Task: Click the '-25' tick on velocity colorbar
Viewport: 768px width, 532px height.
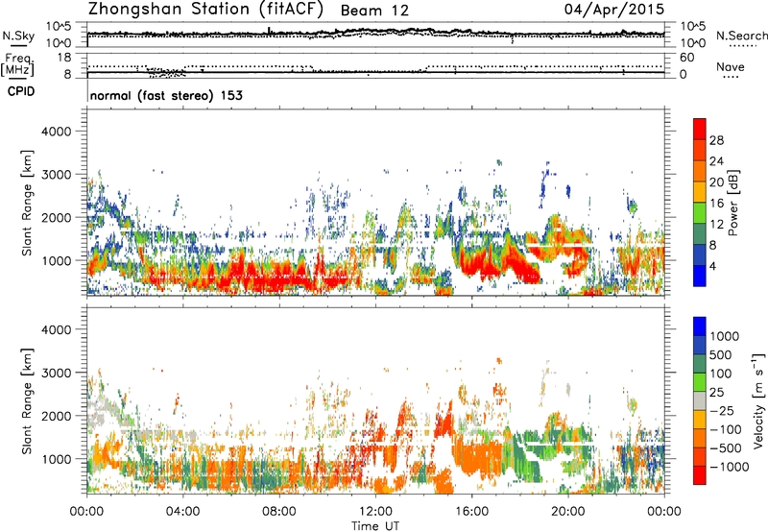Action: pos(722,410)
